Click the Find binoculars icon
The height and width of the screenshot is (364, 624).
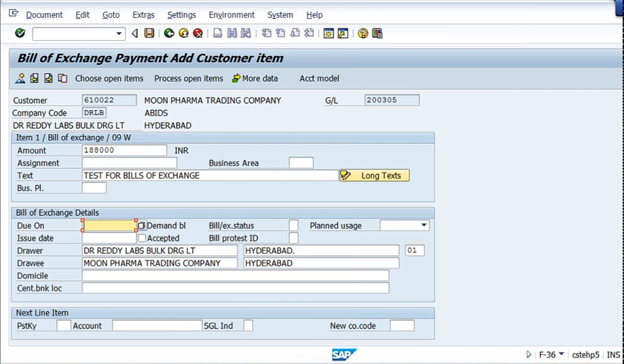(232, 34)
